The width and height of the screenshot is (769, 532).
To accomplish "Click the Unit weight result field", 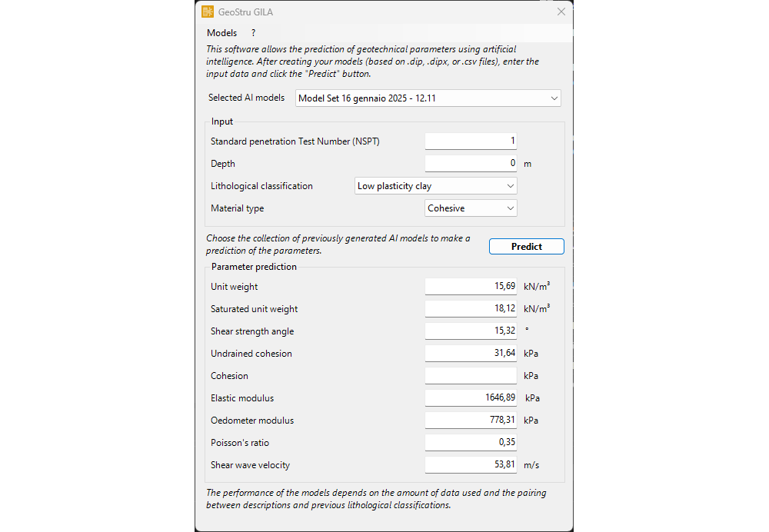I will coord(471,287).
